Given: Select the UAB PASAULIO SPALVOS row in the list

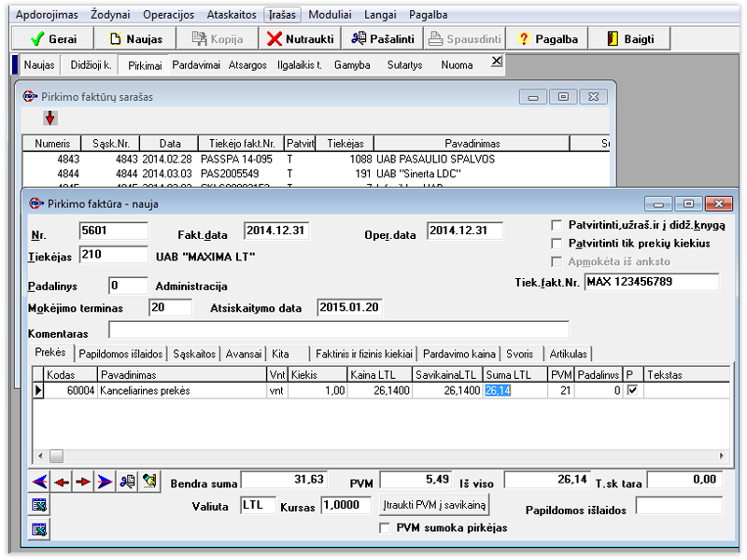Looking at the screenshot, I should coord(316,159).
